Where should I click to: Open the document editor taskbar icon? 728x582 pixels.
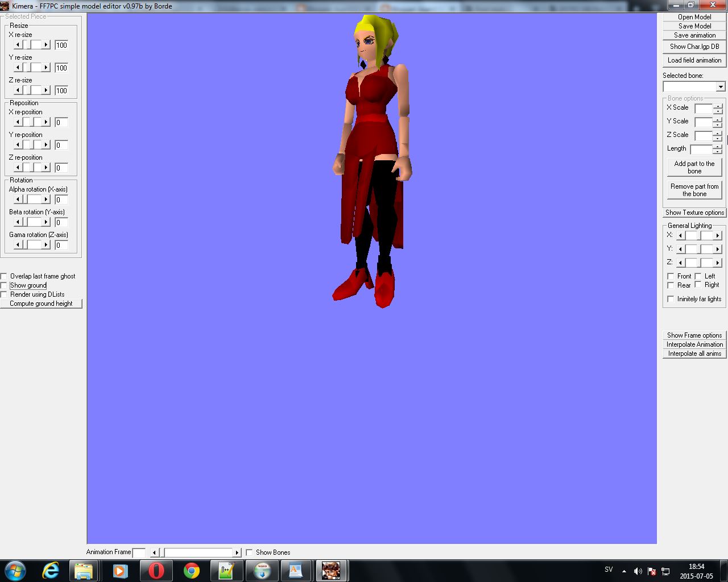tap(296, 570)
